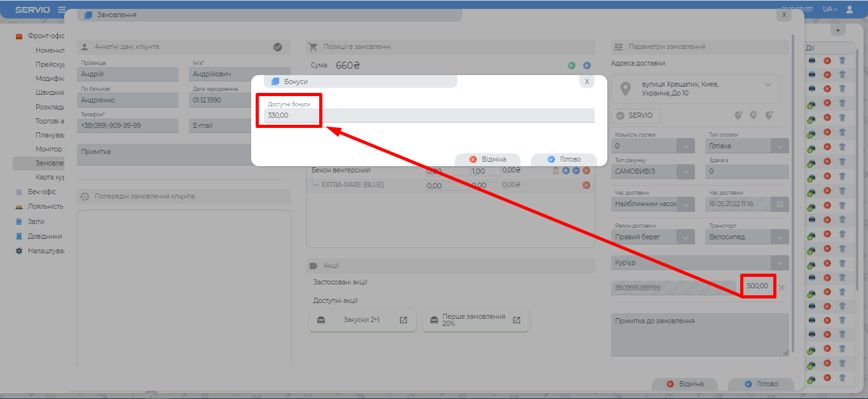Open the Лояльність section in sidebar

pos(45,206)
